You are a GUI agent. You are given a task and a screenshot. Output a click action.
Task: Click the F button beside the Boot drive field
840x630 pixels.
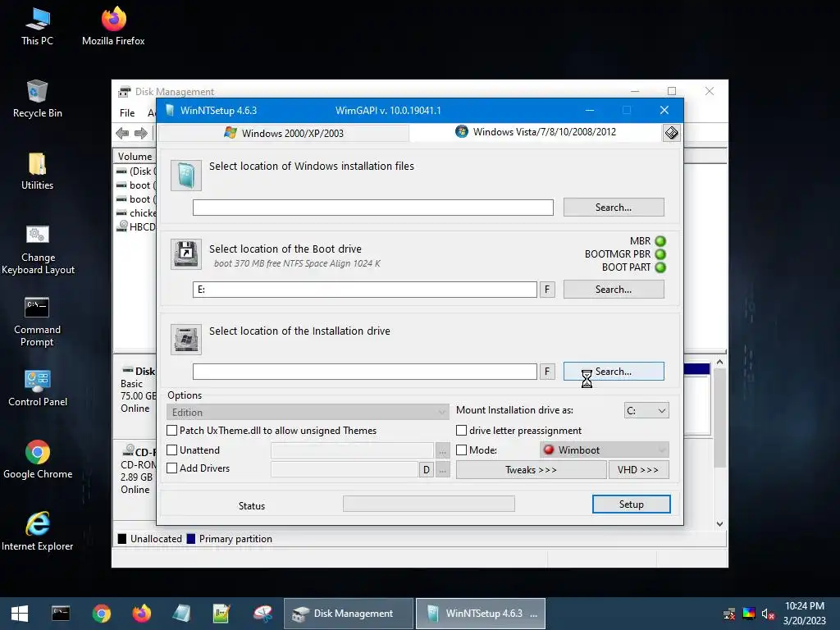point(547,290)
